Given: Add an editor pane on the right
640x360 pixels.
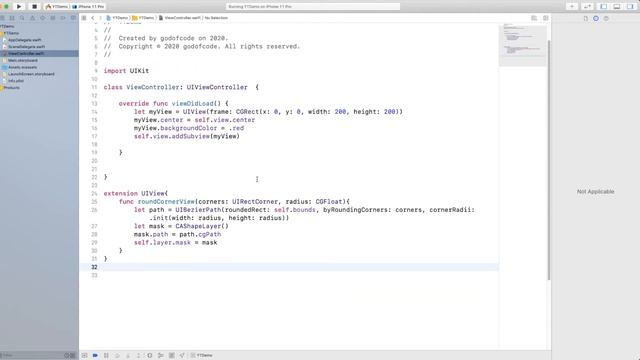Looking at the screenshot, I should click(546, 18).
